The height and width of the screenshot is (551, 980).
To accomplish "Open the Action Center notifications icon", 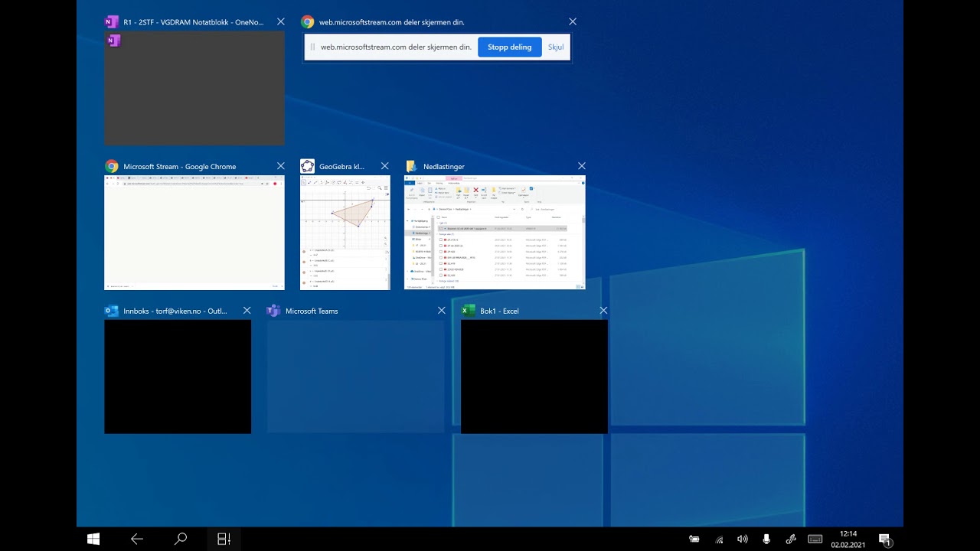I will pos(885,540).
